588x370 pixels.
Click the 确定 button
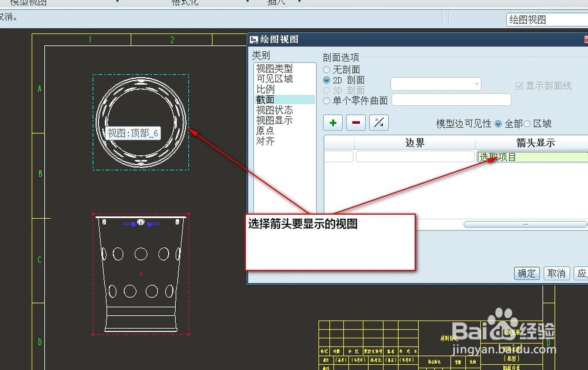click(526, 273)
